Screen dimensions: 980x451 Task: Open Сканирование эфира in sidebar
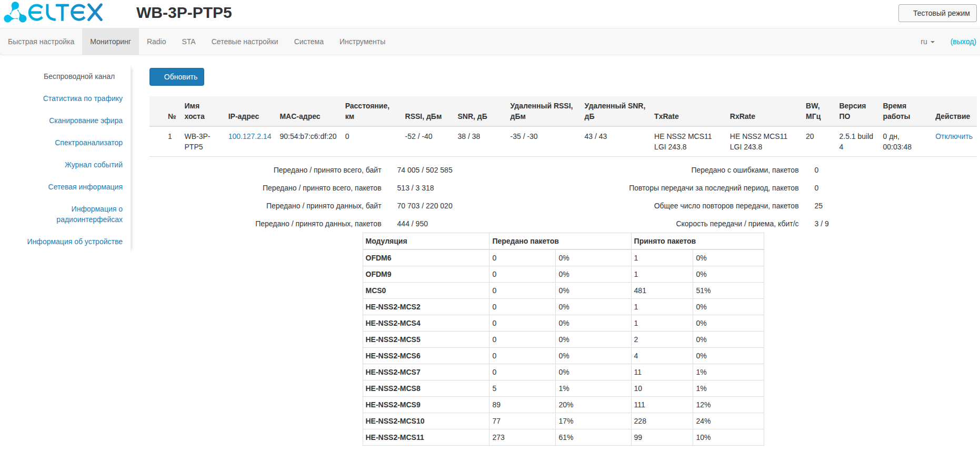pyautogui.click(x=86, y=121)
